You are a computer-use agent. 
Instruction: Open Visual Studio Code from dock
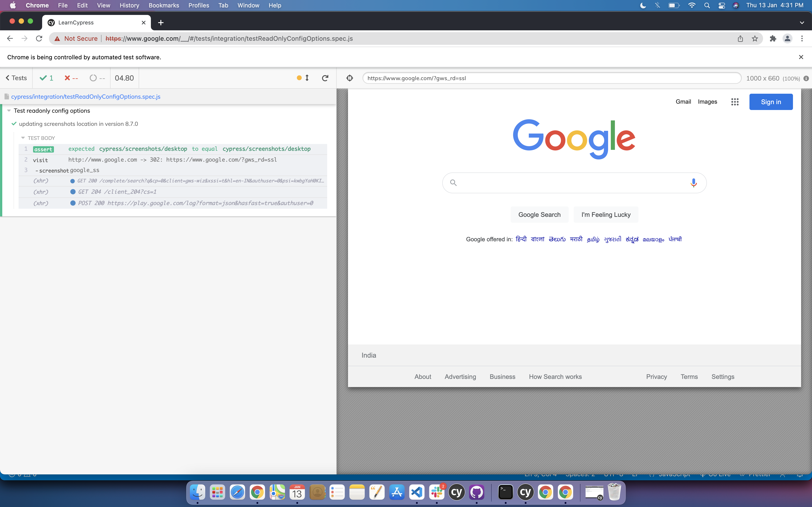tap(417, 492)
